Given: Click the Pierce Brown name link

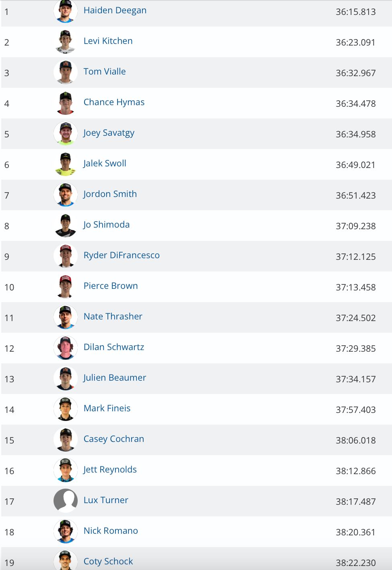Looking at the screenshot, I should pos(111,286).
